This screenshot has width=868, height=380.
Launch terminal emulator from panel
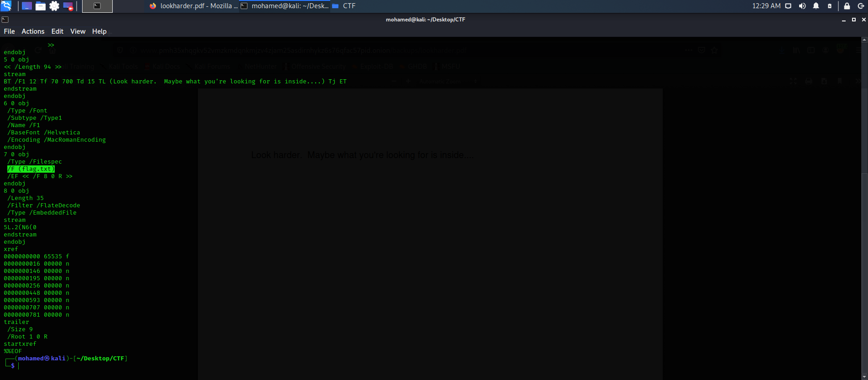click(97, 6)
